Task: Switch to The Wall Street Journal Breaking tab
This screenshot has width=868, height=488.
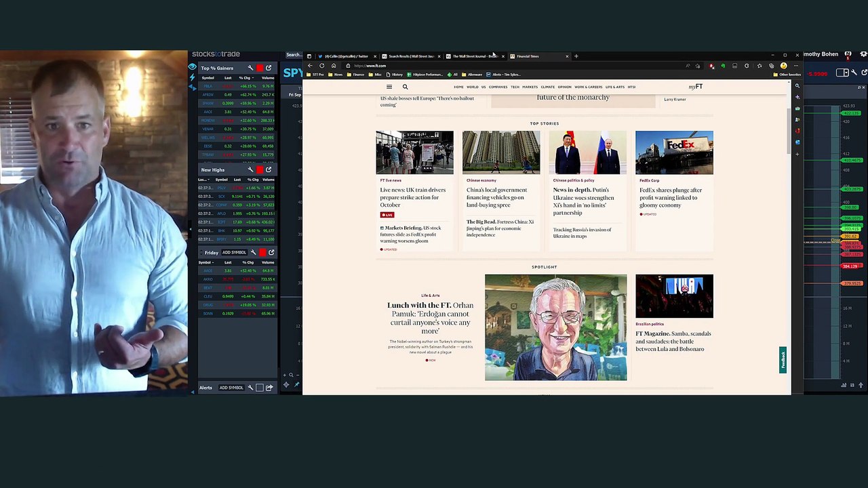Action: (x=474, y=56)
